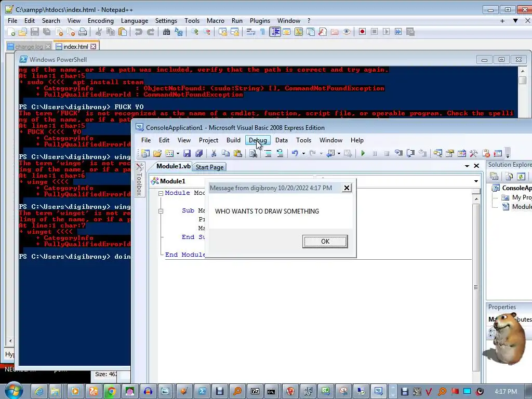
Task: Click the Zoom In magnifier in Notepad++
Action: (195, 32)
